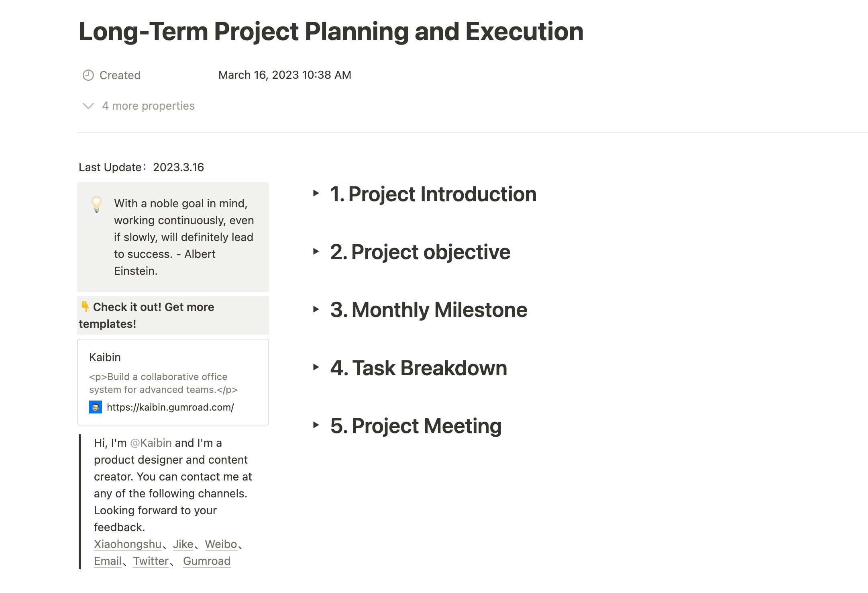Click the avatar favicon in the Kaibin bookmark
The height and width of the screenshot is (593, 868).
[x=95, y=407]
